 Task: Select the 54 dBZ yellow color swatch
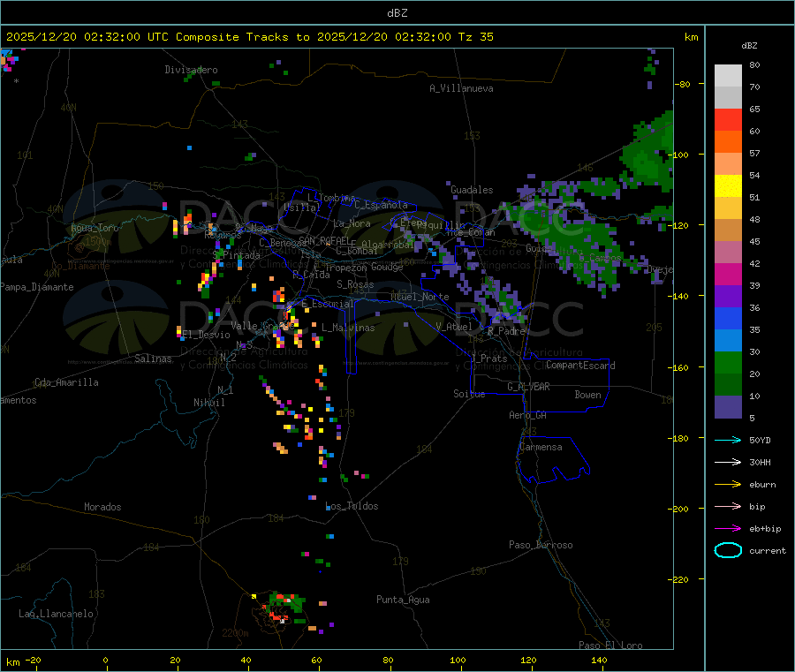(x=728, y=186)
